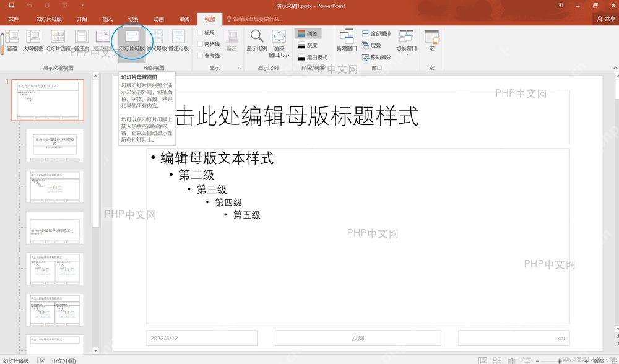Switch to the Review (审阅) tab

184,19
